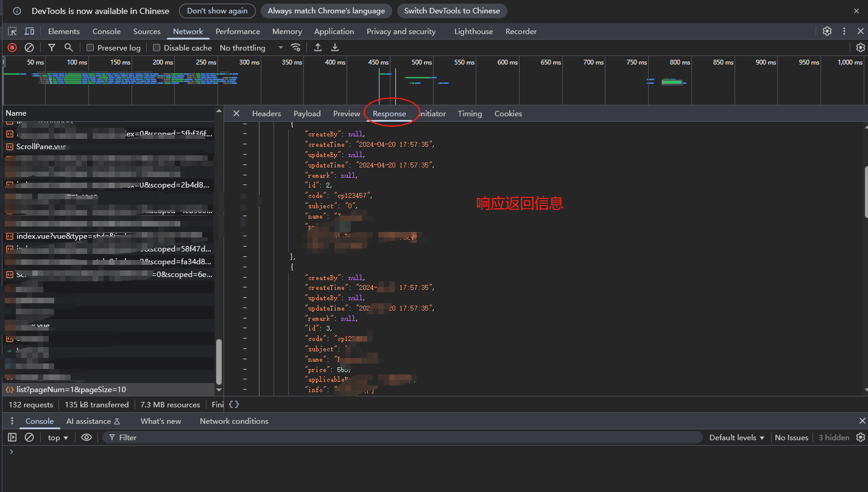Show the request Payload tab

coord(307,113)
